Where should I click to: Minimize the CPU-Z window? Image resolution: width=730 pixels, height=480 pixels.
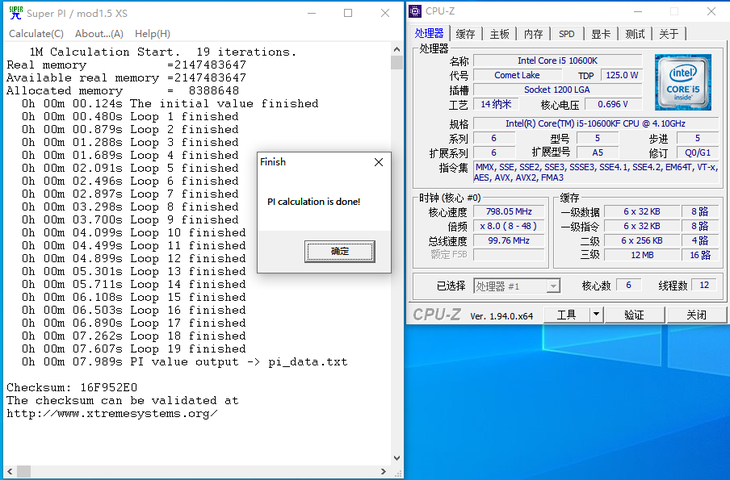click(638, 12)
